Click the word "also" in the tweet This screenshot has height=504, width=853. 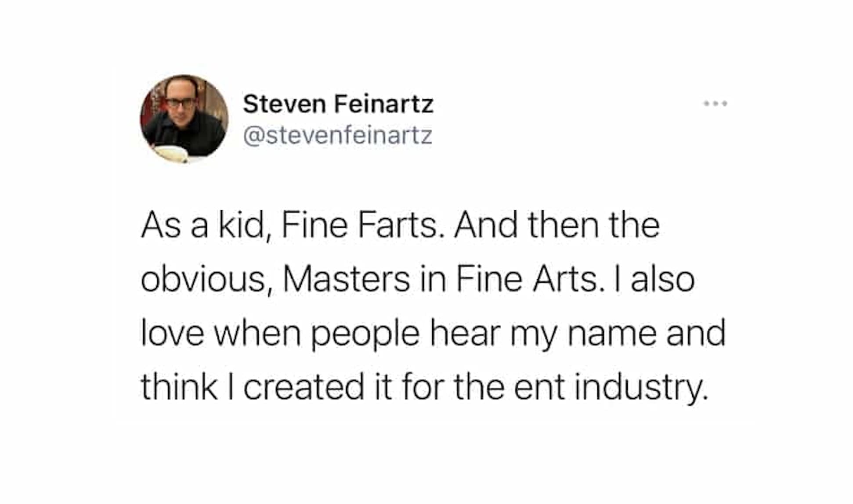tap(663, 280)
